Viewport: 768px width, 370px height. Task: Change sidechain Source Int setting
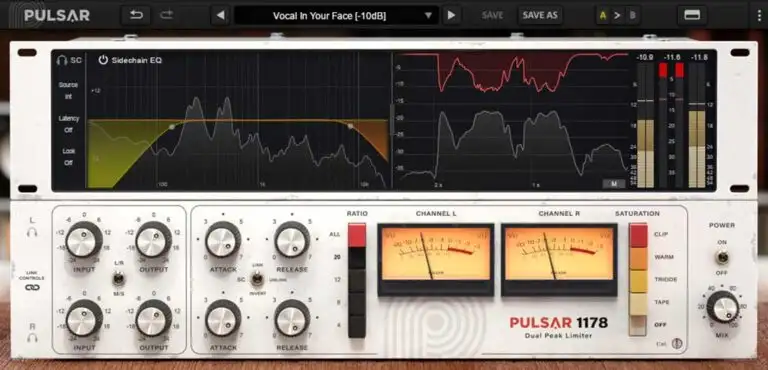click(69, 91)
